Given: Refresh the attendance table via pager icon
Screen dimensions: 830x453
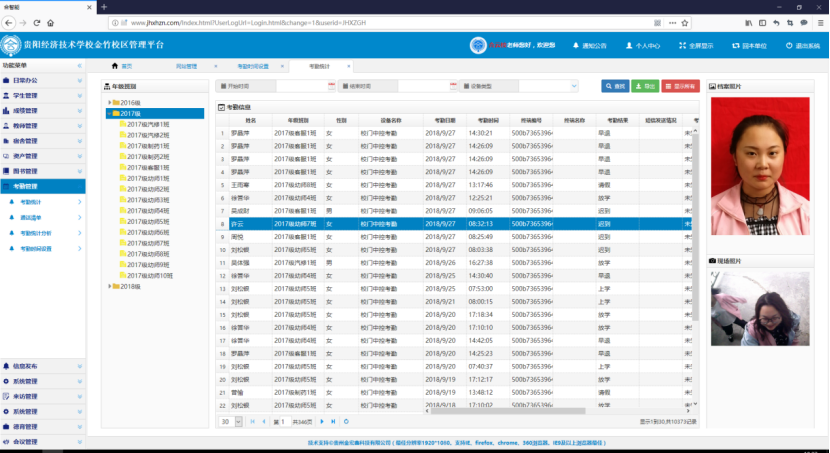Looking at the screenshot, I should pyautogui.click(x=346, y=422).
